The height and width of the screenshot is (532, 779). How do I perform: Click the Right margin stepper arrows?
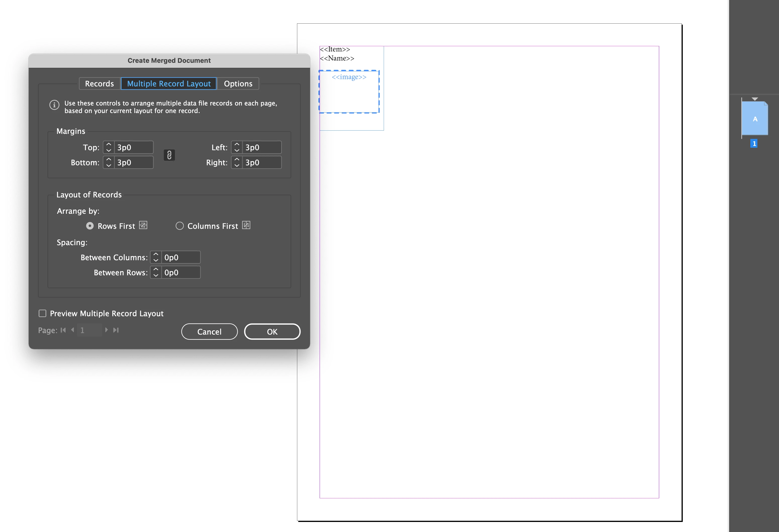pos(237,163)
